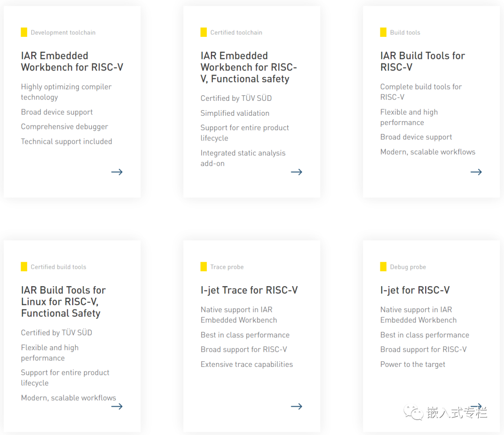Open the IAR Embedded Workbench for RISC-V title
This screenshot has width=504, height=435.
(x=72, y=62)
